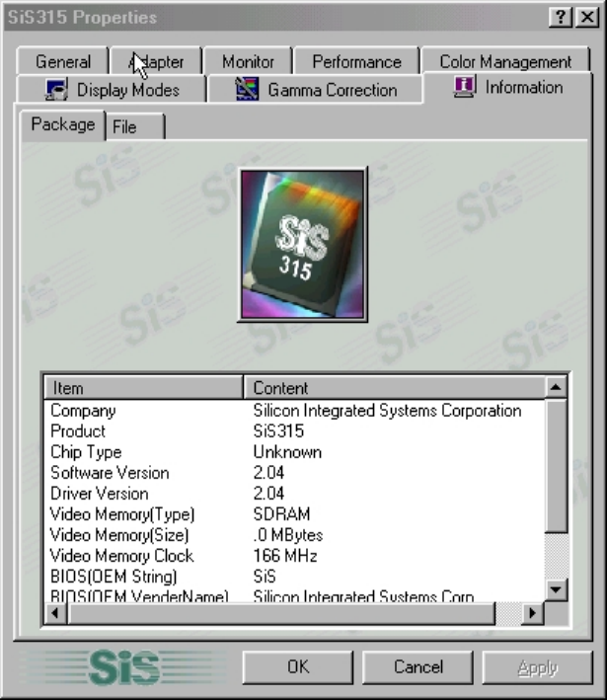
Task: Click the list's scroll right arrow
Action: pos(532,613)
